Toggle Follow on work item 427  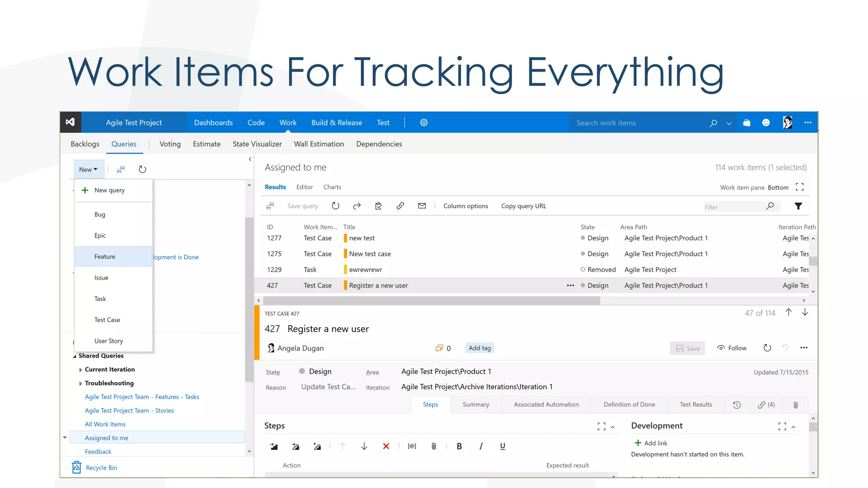732,348
